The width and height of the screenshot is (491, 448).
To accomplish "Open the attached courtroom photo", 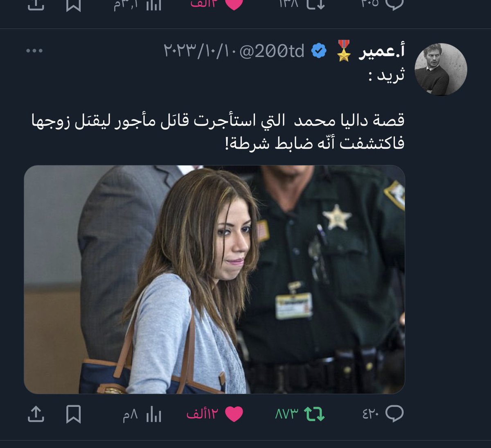I will [214, 279].
